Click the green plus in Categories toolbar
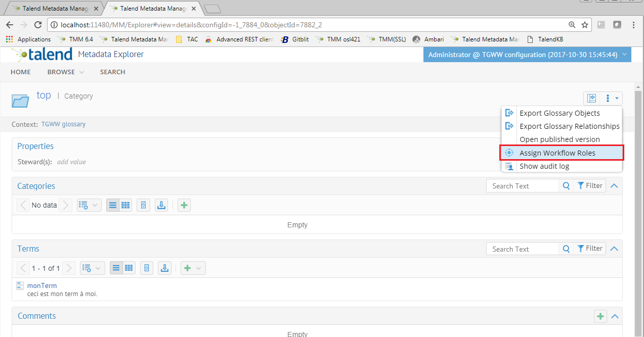 point(184,205)
